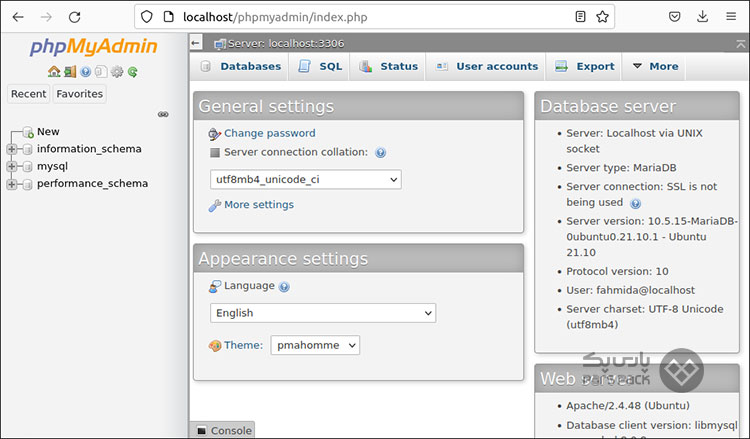Show the Recent tables list
The width and height of the screenshot is (750, 439).
(x=29, y=94)
